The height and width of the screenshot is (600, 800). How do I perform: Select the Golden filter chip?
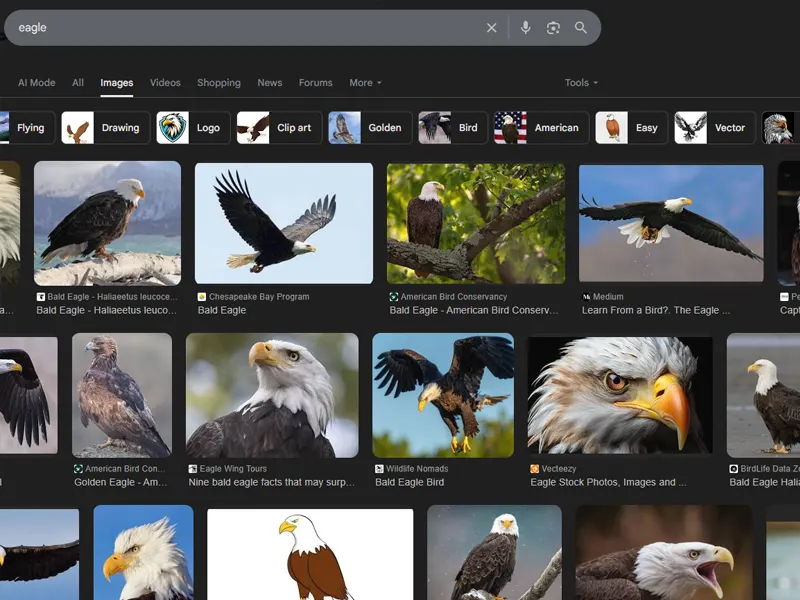370,128
